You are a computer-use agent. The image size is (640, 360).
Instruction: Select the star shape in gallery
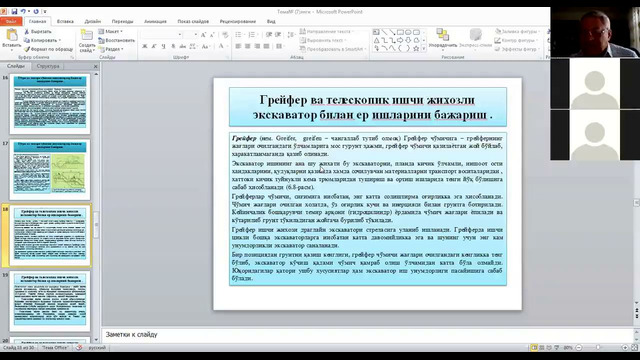tap(416, 49)
